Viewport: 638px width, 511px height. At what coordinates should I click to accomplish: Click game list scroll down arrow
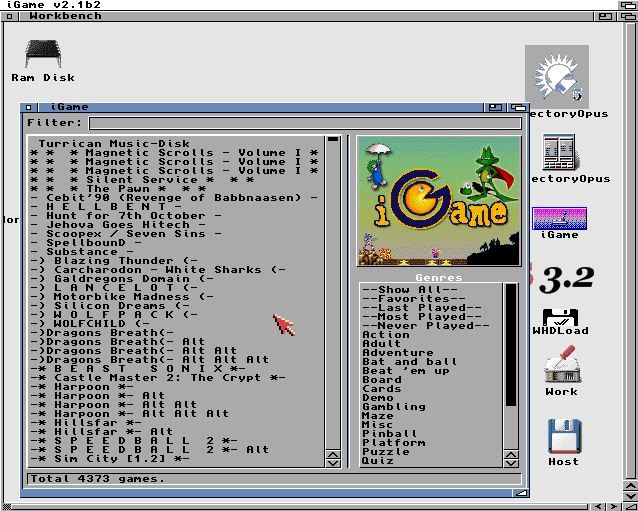click(333, 463)
